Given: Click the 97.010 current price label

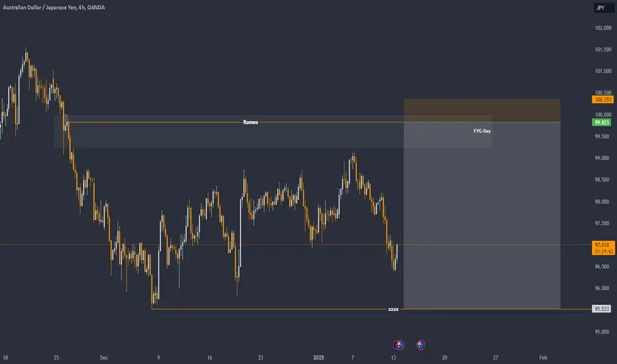Looking at the screenshot, I should pyautogui.click(x=603, y=245).
